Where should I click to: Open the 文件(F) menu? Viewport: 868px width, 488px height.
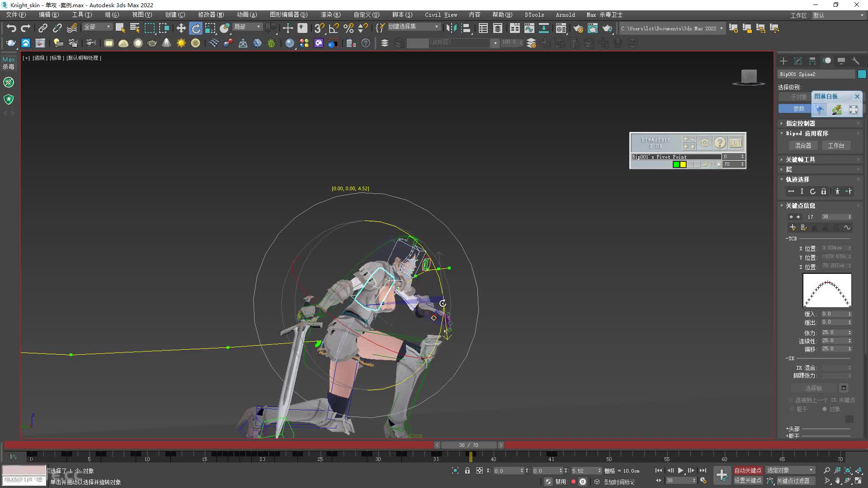click(16, 15)
